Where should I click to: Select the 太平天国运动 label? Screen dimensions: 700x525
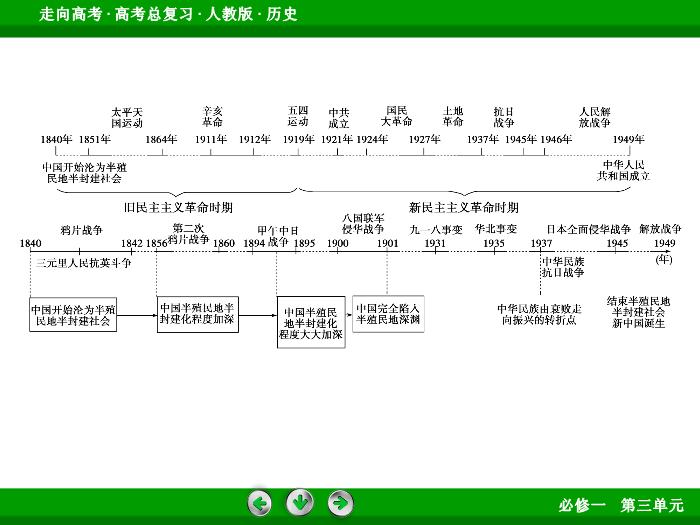pos(127,117)
